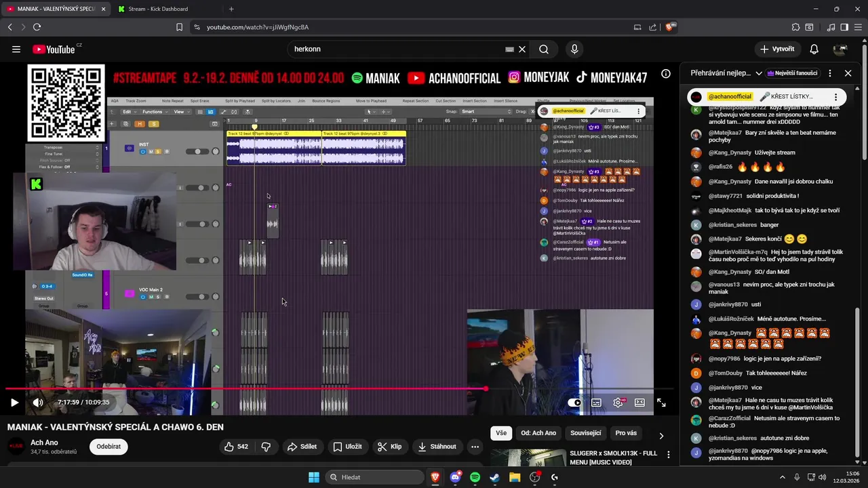Turn on subtitles with the captions icon

pos(596,403)
